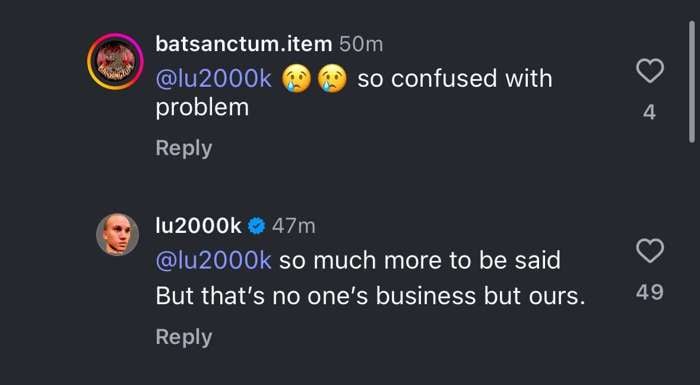Like lu2000k's comment with heart icon
Screen dimensions: 700x385
point(650,251)
